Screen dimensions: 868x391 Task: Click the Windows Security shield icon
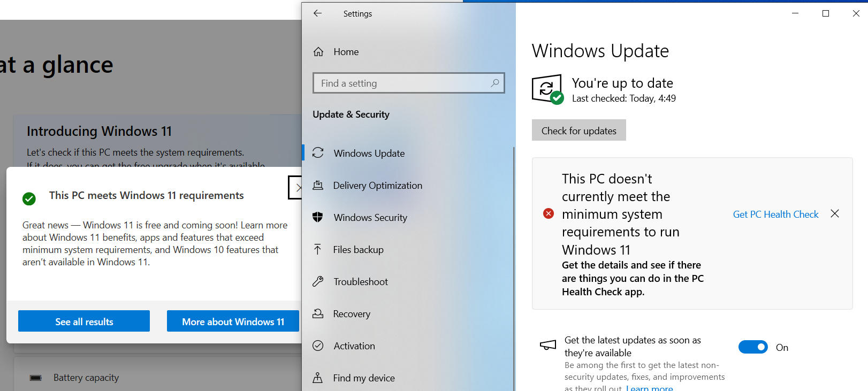(x=318, y=217)
